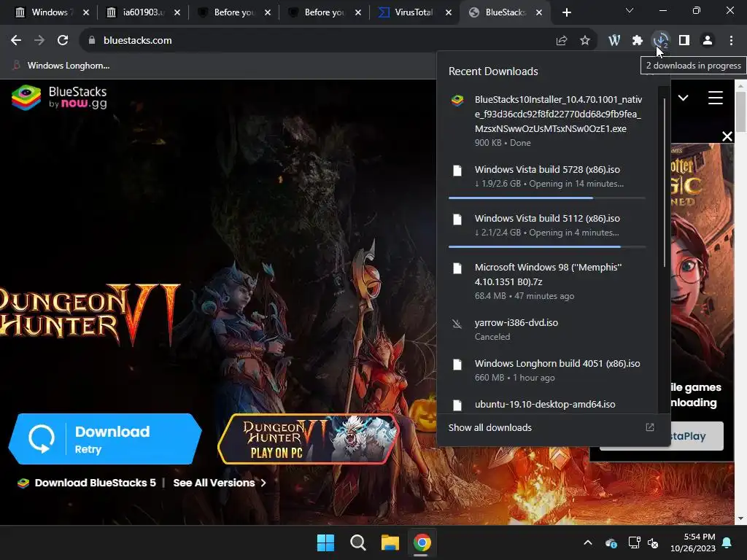Switch to the VirusTotal tab
The width and height of the screenshot is (747, 560).
point(409,12)
